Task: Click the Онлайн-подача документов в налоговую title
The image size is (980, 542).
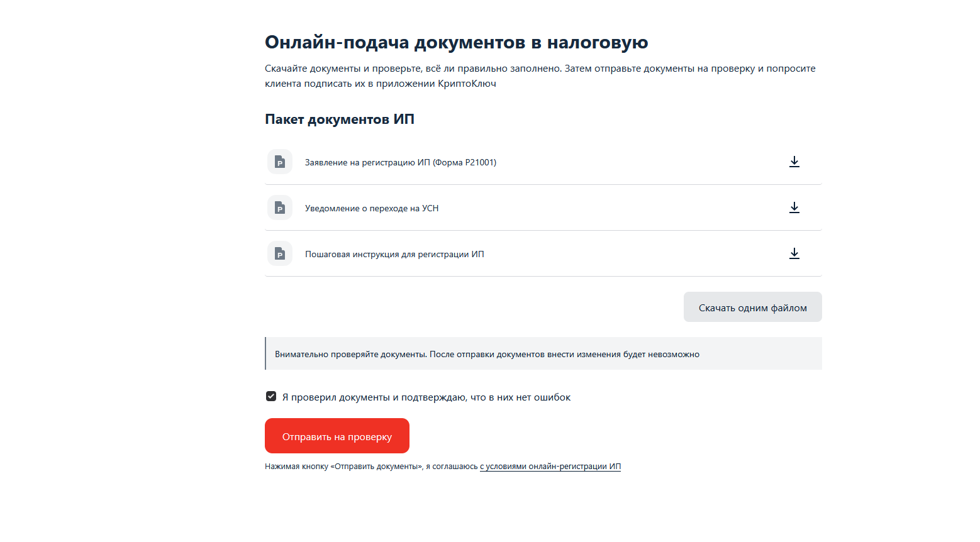Action: tap(457, 42)
